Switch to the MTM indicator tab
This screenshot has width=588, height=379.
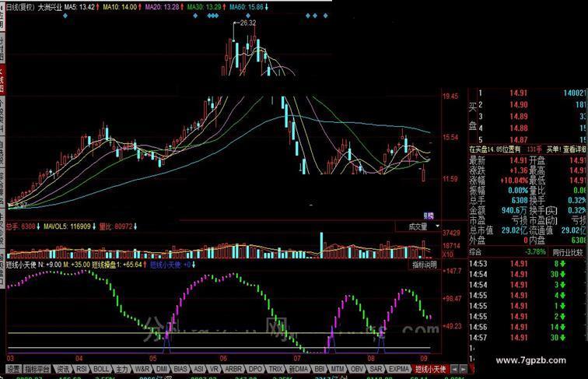coord(338,369)
